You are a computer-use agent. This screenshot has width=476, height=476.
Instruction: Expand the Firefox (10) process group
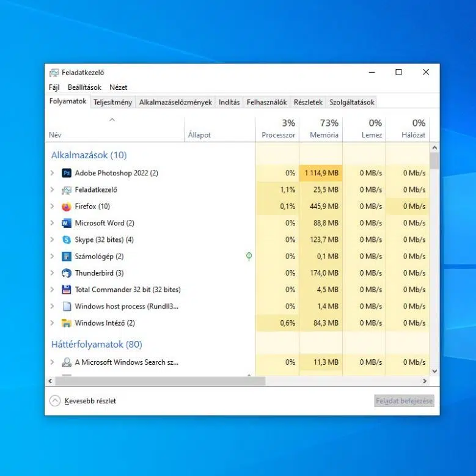[x=52, y=207]
